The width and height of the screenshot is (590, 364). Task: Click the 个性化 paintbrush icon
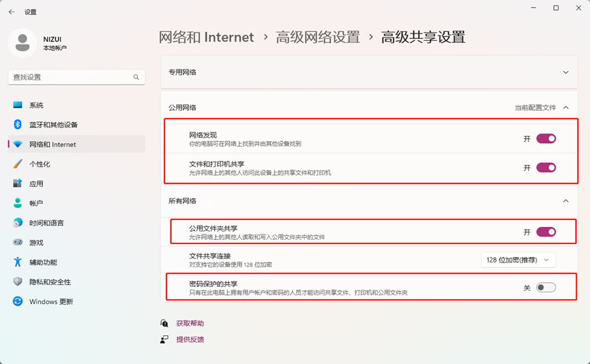(x=18, y=164)
